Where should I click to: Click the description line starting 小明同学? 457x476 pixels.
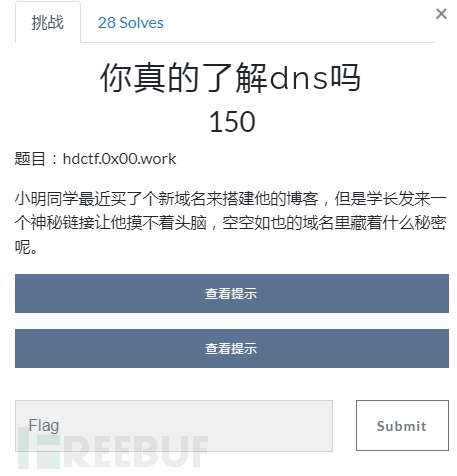pyautogui.click(x=230, y=199)
